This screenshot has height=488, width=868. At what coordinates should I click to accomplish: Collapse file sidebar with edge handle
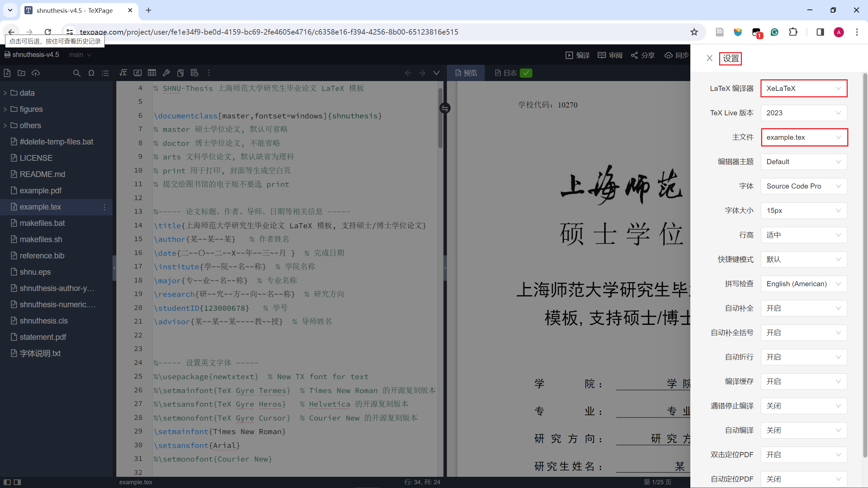click(x=114, y=268)
